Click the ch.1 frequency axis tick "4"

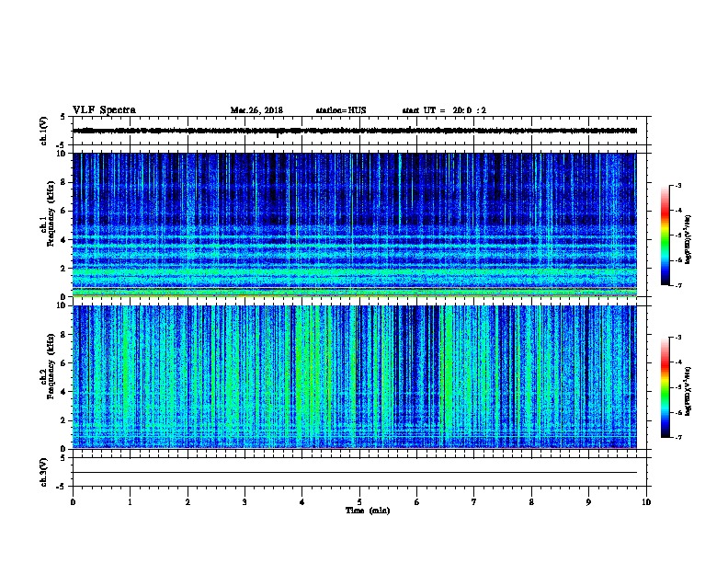pos(63,240)
